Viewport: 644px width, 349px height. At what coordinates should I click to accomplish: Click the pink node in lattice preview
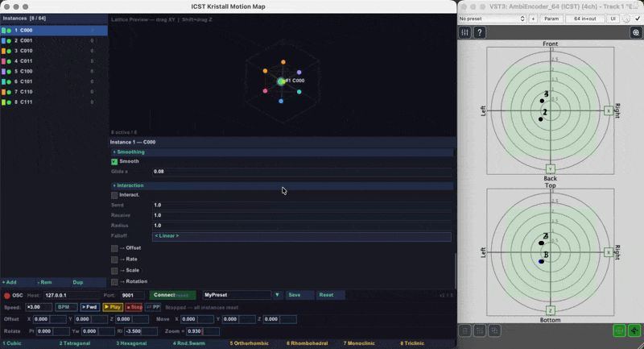click(266, 91)
